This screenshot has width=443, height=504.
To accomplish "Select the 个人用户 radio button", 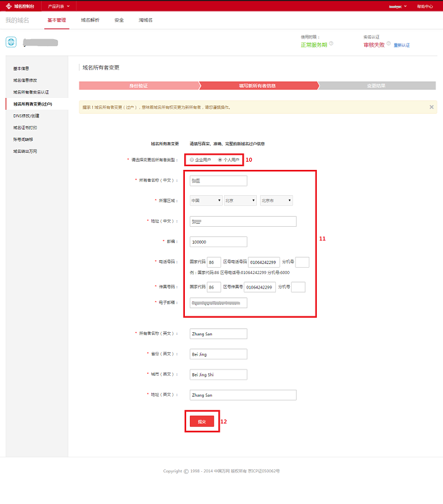I will point(220,160).
